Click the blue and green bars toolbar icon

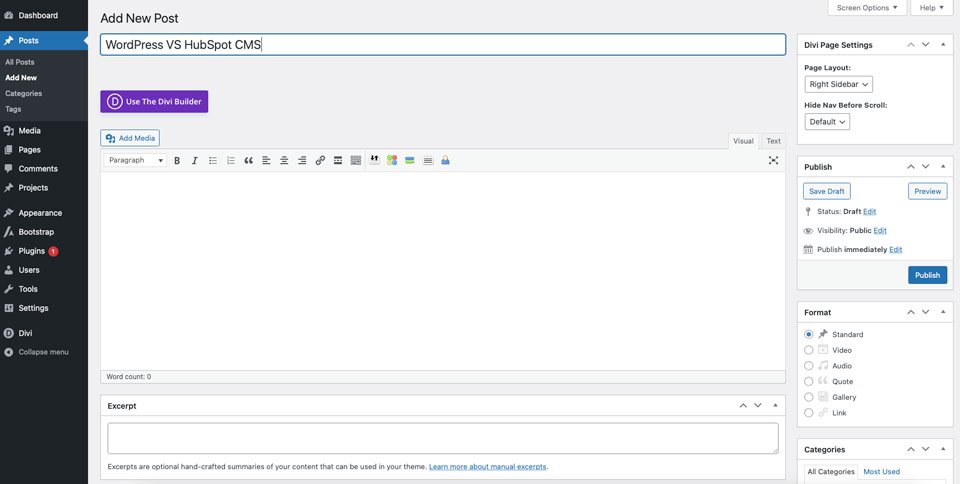point(410,160)
